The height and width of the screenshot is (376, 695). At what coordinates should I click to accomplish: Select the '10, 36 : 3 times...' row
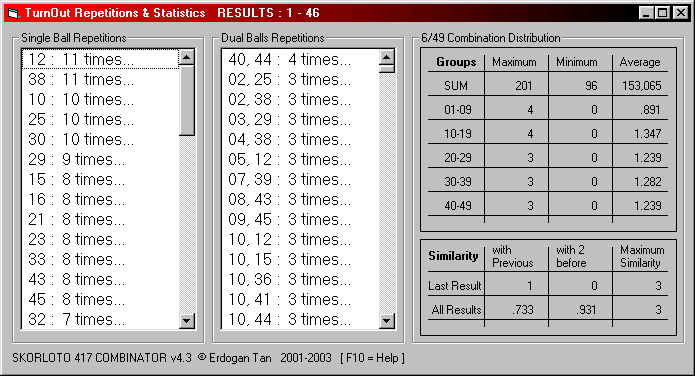[x=300, y=279]
